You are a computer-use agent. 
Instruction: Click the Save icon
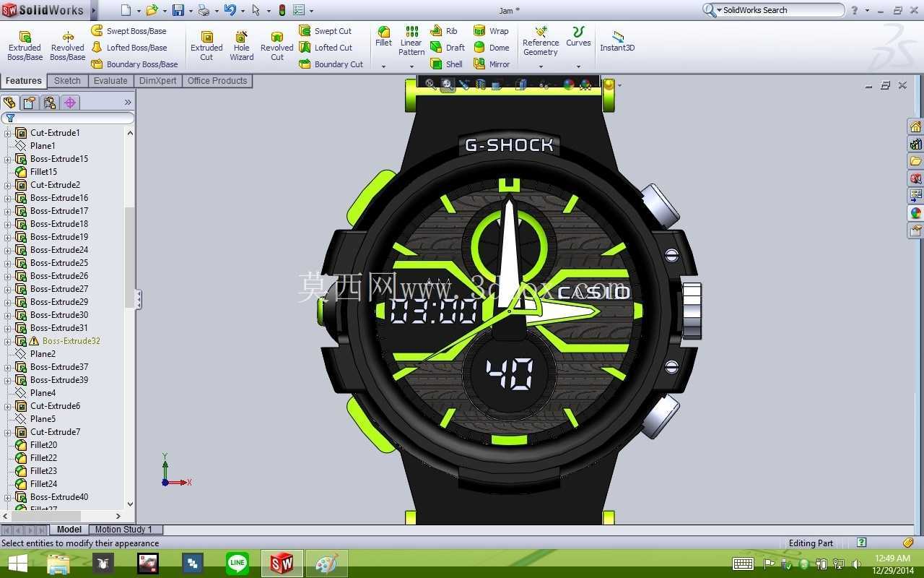point(178,10)
